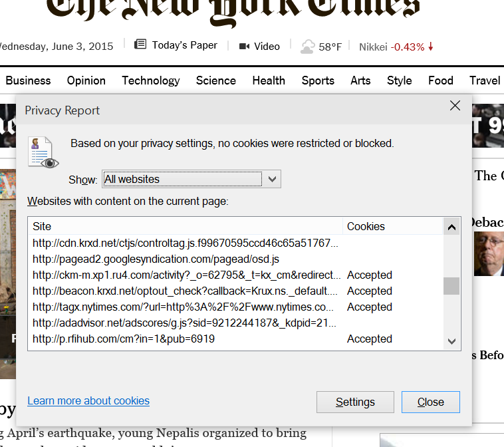The image size is (504, 447).
Task: Click the Privacy Report document eye icon
Action: click(x=43, y=152)
